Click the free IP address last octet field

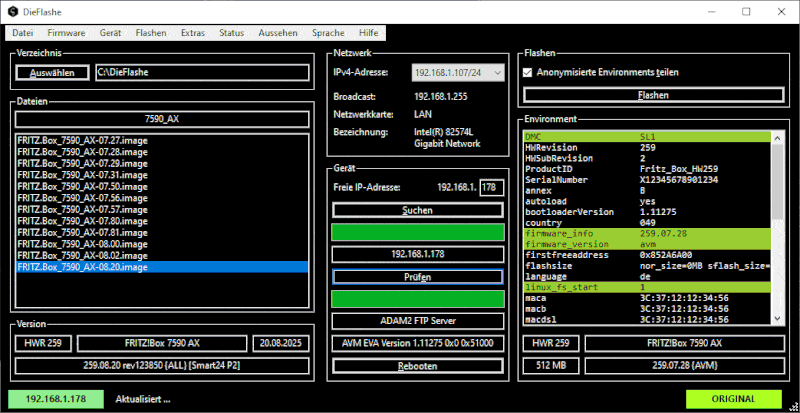(490, 187)
